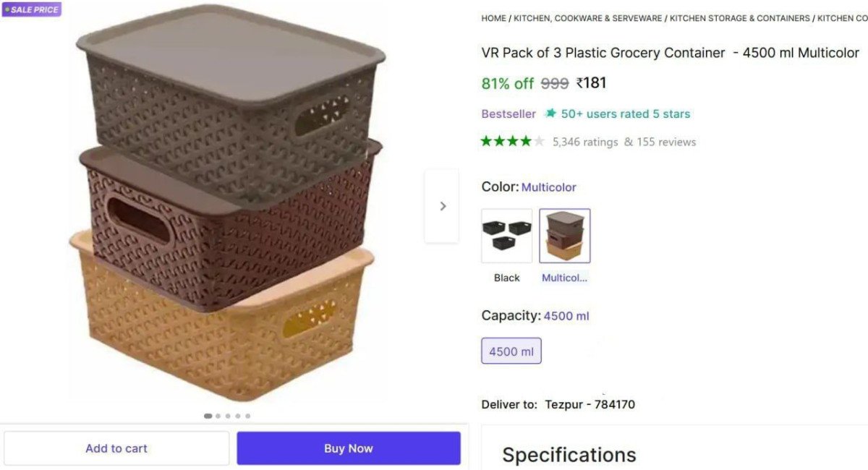Screen dimensions: 868x470
Task: Expand the next image chevron control
Action: [x=442, y=205]
